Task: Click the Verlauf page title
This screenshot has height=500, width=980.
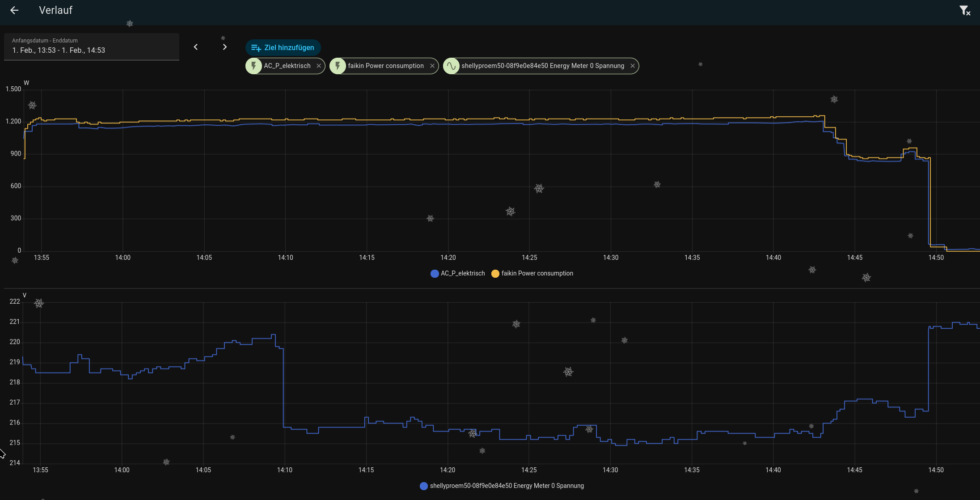Action: (55, 10)
